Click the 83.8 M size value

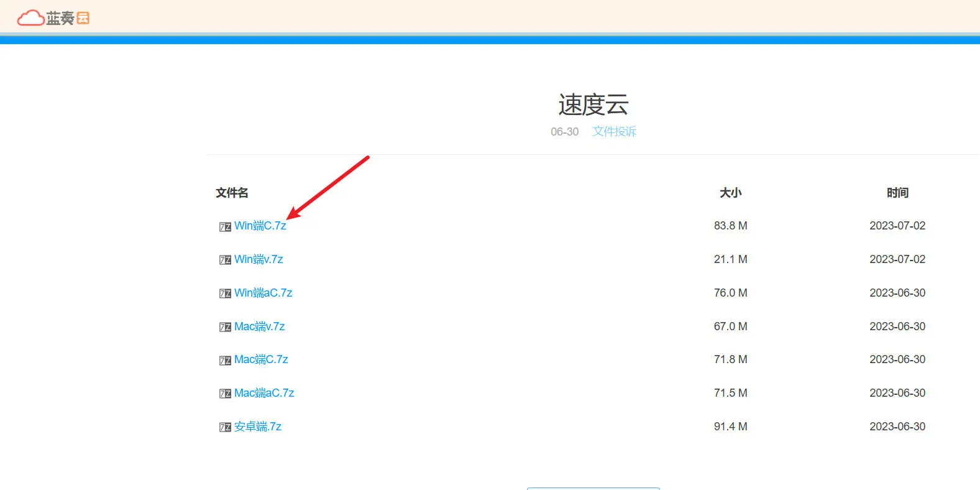[731, 226]
